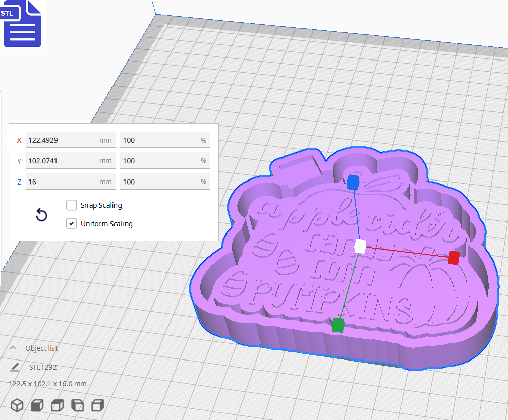Viewport: 508px width, 420px height.
Task: Select the isometric view cube icon
Action: click(17, 405)
